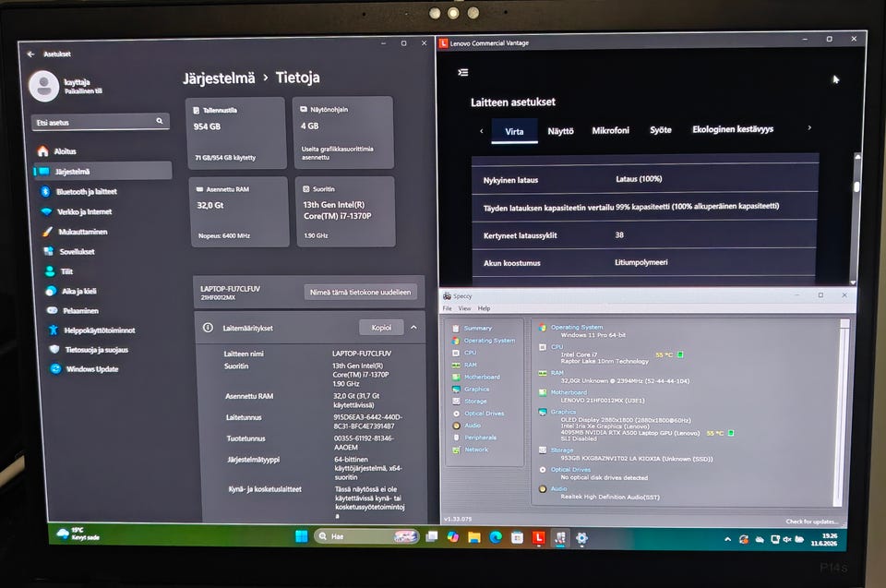Screen dimensions: 886x588
Task: Open Settings gear on the taskbar
Action: coord(581,538)
